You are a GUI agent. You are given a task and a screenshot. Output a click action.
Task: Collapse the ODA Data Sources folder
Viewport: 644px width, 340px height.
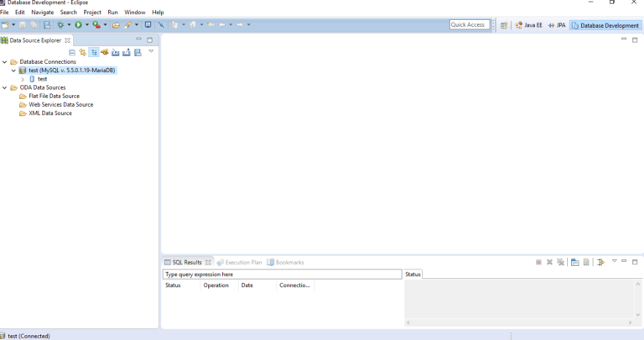[x=4, y=87]
